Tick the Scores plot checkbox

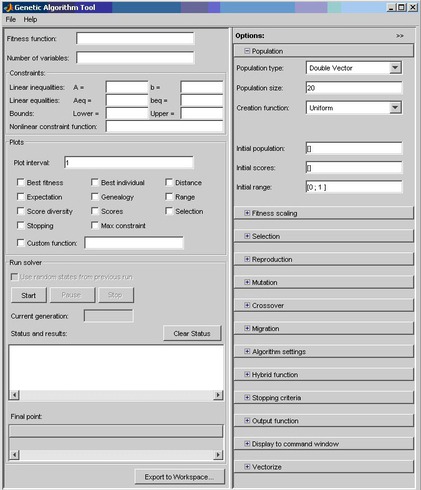tap(95, 211)
